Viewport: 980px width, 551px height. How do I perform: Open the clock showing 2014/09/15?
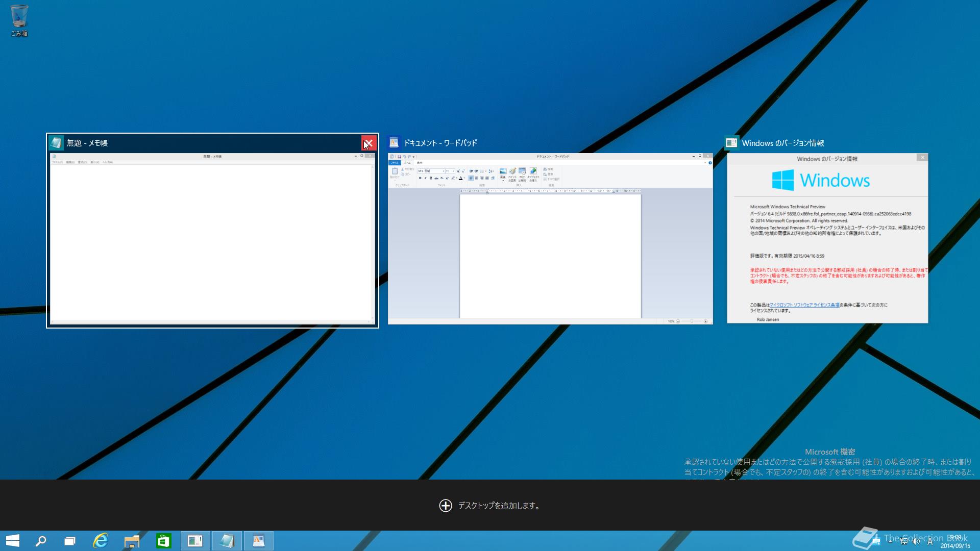pos(955,541)
